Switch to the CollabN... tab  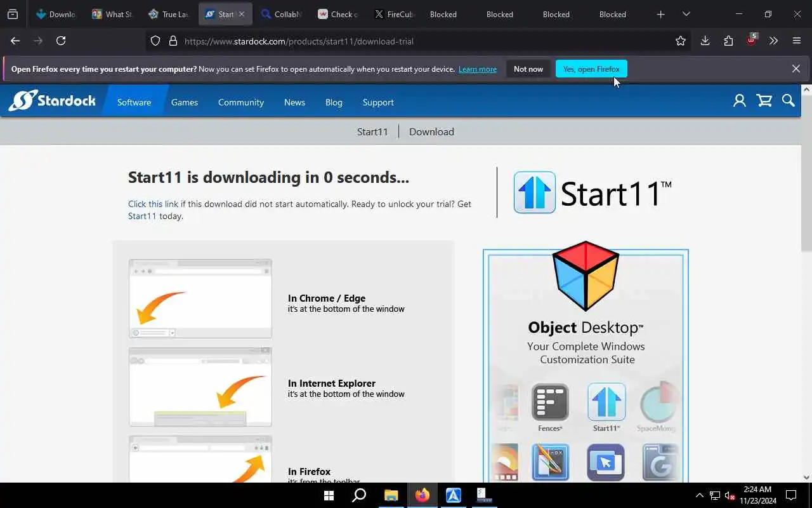(282, 14)
